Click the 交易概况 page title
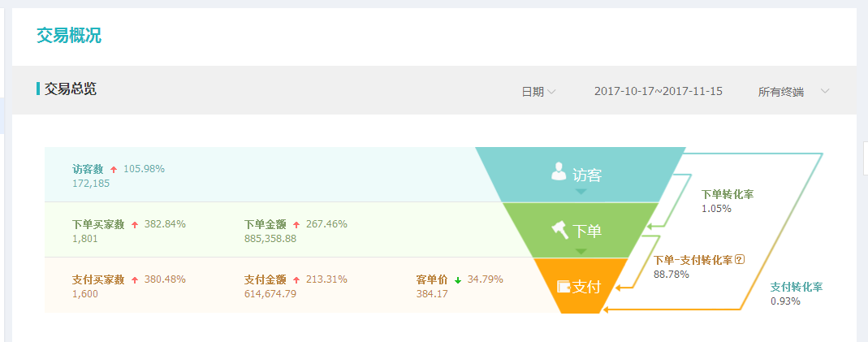 pyautogui.click(x=69, y=36)
